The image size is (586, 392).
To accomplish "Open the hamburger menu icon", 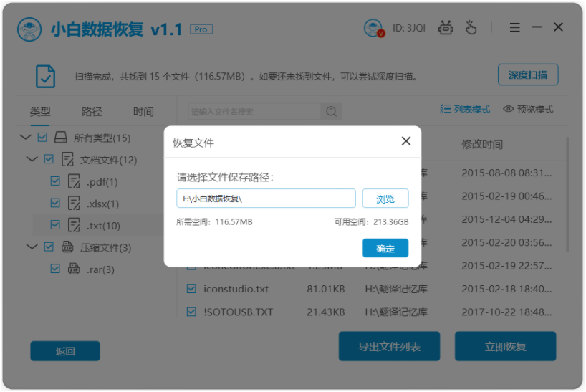I will click(x=514, y=28).
